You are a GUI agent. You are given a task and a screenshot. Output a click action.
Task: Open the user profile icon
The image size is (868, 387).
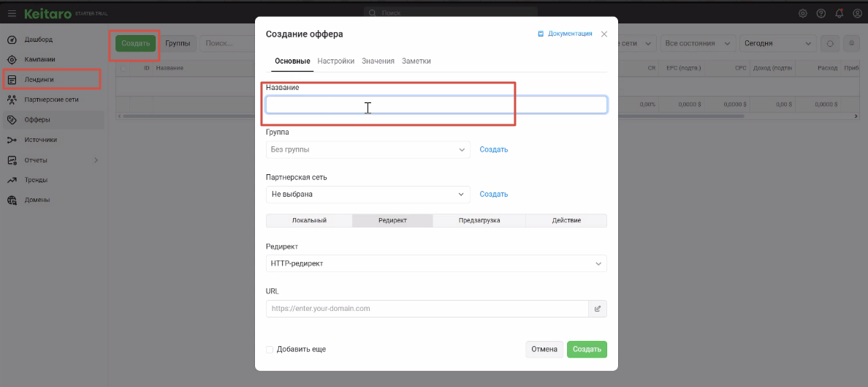tap(858, 13)
